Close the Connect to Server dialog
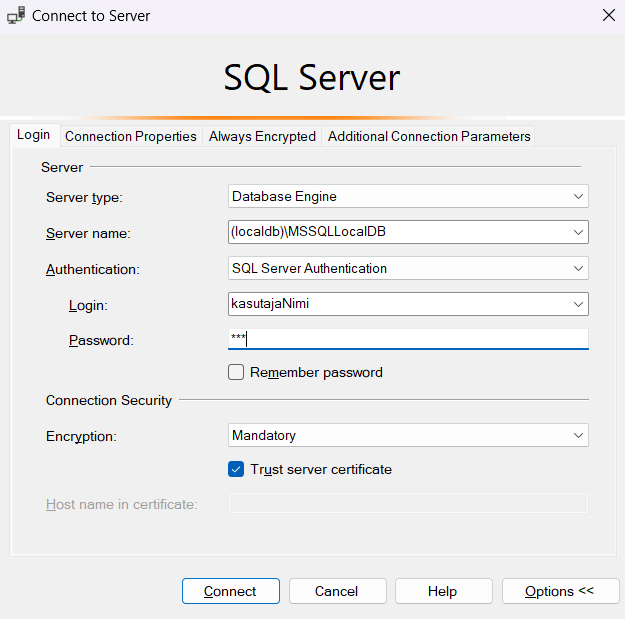This screenshot has width=625, height=619. 609,16
